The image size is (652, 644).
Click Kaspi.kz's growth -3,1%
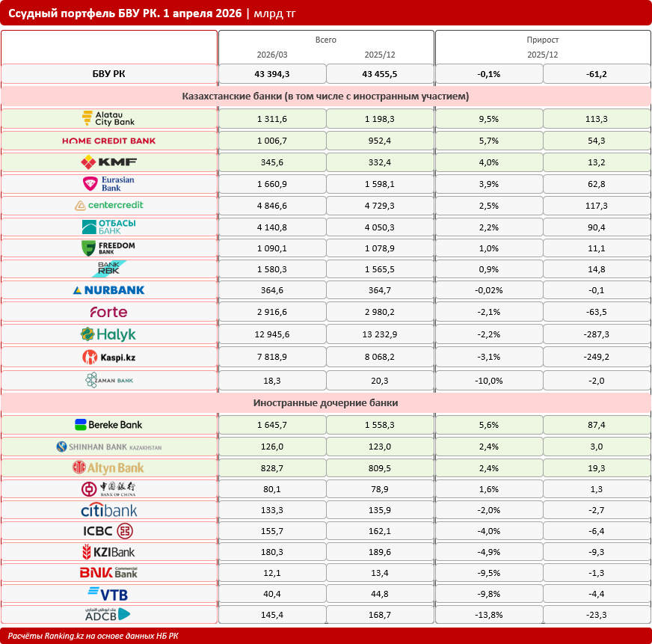coord(488,357)
